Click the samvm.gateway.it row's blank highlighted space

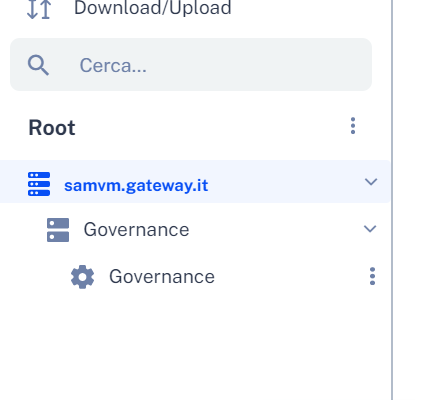pos(286,182)
